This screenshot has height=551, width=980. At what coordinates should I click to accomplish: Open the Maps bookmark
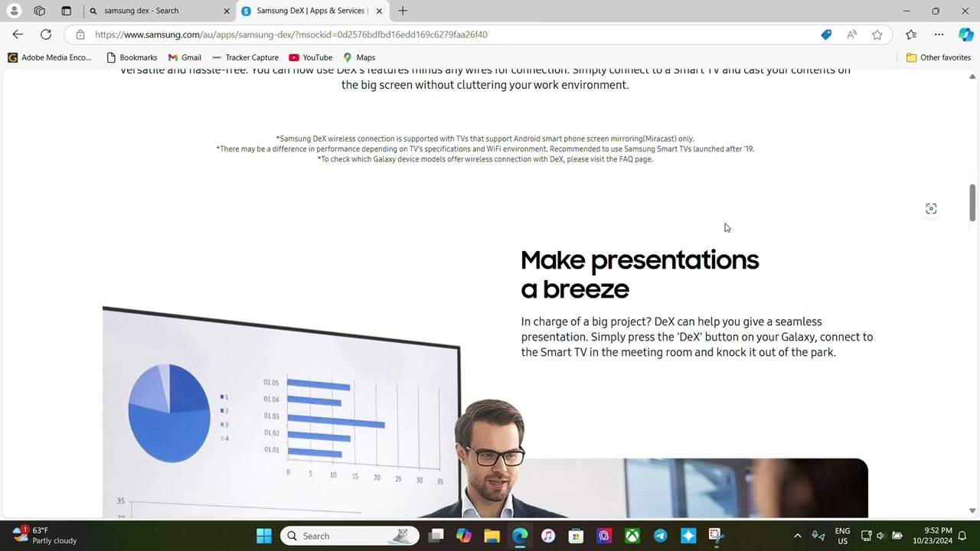click(359, 57)
